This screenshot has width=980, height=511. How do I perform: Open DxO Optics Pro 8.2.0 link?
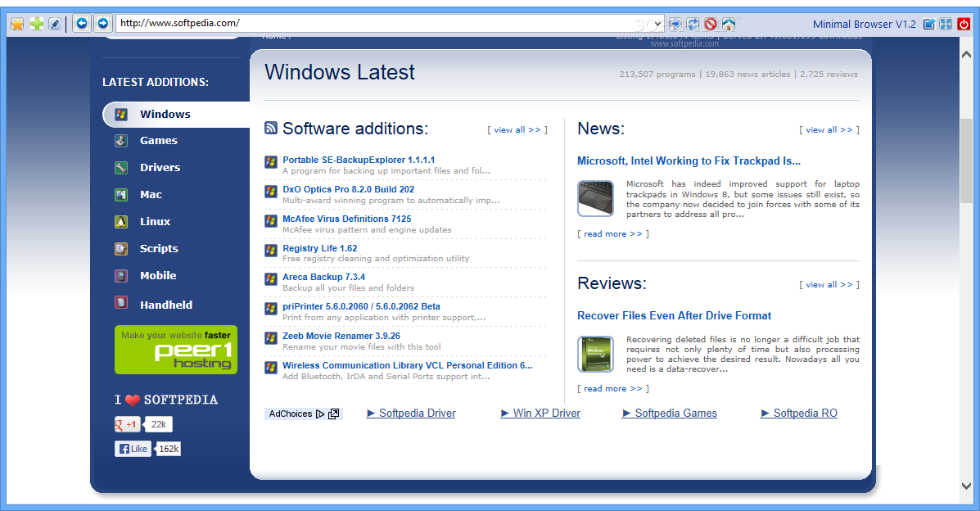(x=348, y=189)
